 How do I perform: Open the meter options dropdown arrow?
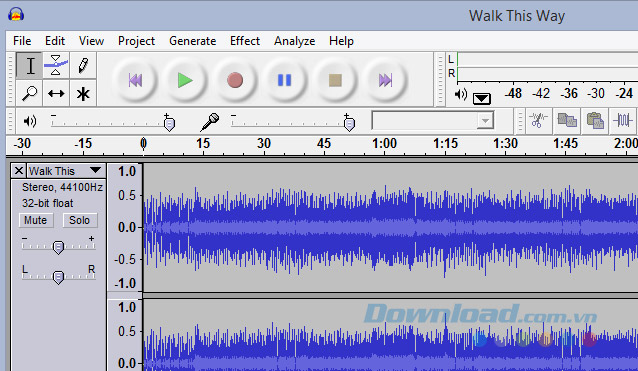[x=482, y=98]
